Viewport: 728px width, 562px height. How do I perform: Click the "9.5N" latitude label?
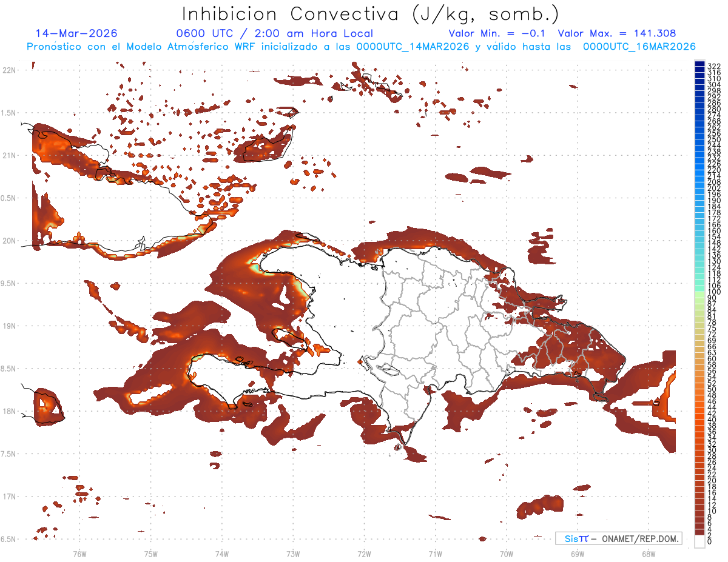tap(8, 284)
